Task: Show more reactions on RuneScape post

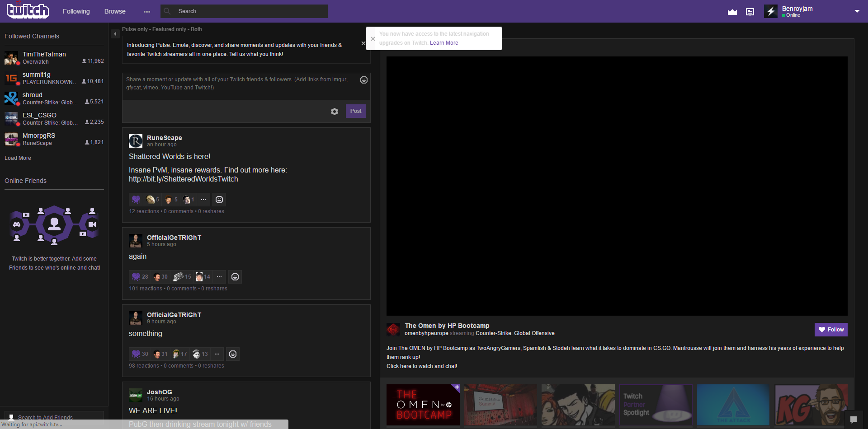Action: (203, 200)
